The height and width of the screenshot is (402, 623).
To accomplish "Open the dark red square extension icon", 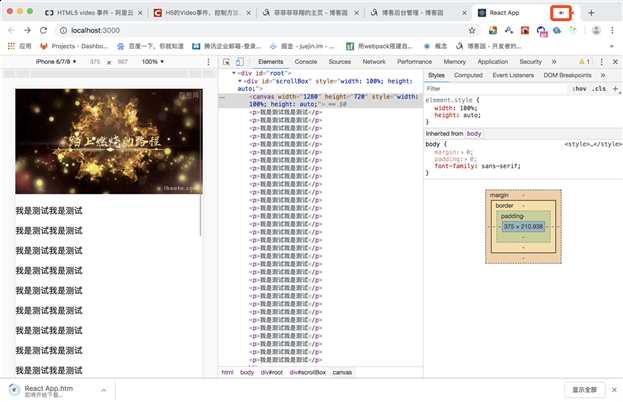I will [x=525, y=30].
